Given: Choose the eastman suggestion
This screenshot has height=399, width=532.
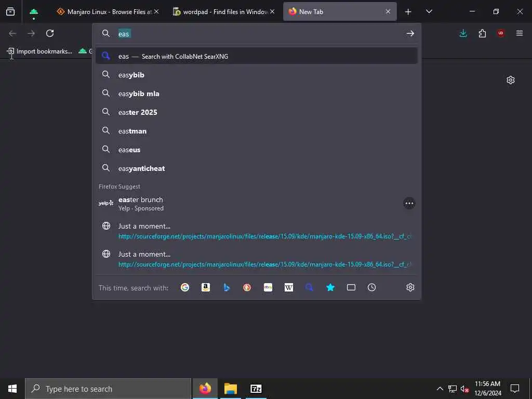Looking at the screenshot, I should (257, 130).
